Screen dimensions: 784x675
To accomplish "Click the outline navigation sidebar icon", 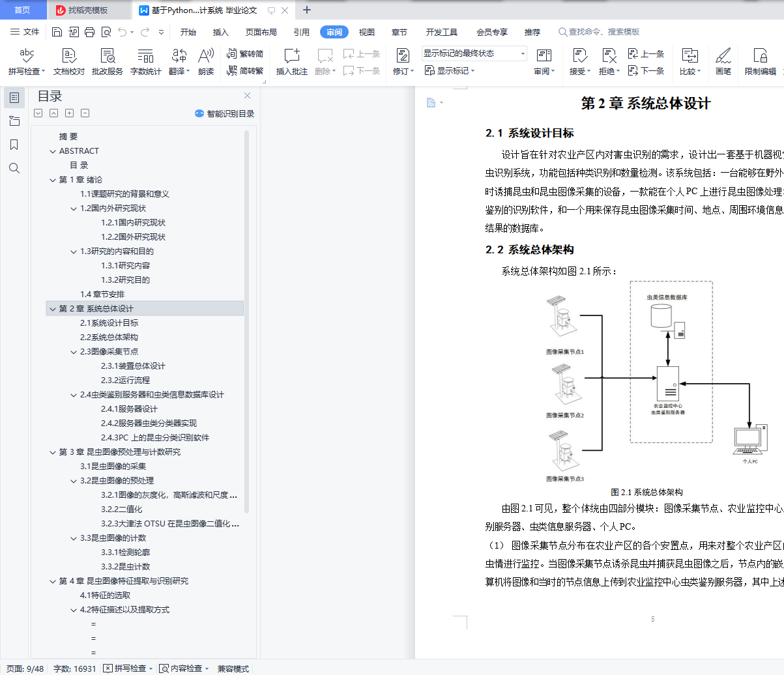I will click(14, 98).
